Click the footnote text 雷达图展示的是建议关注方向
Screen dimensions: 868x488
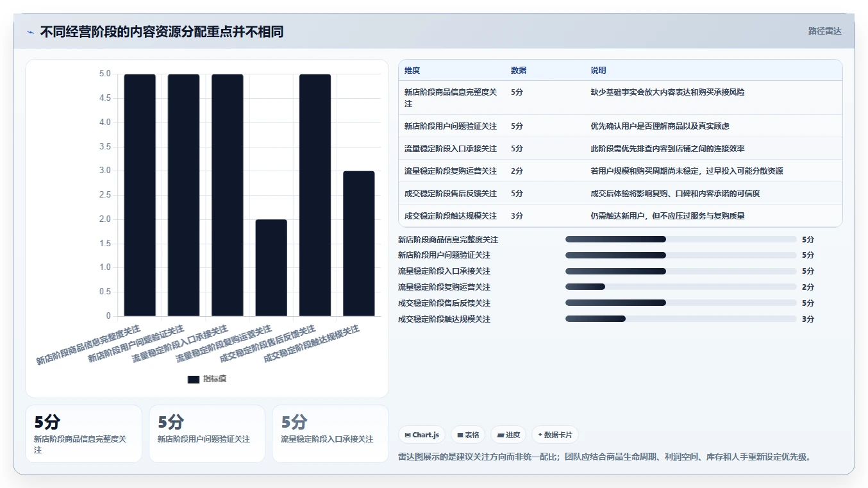(x=606, y=457)
